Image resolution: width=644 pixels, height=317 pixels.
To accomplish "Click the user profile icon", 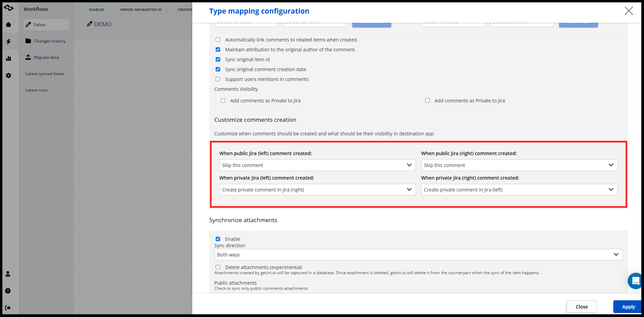I will [x=8, y=274].
